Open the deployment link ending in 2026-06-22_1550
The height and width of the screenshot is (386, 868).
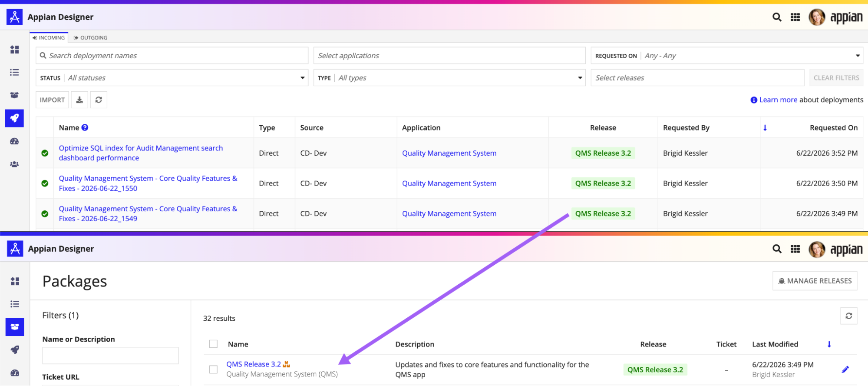148,183
